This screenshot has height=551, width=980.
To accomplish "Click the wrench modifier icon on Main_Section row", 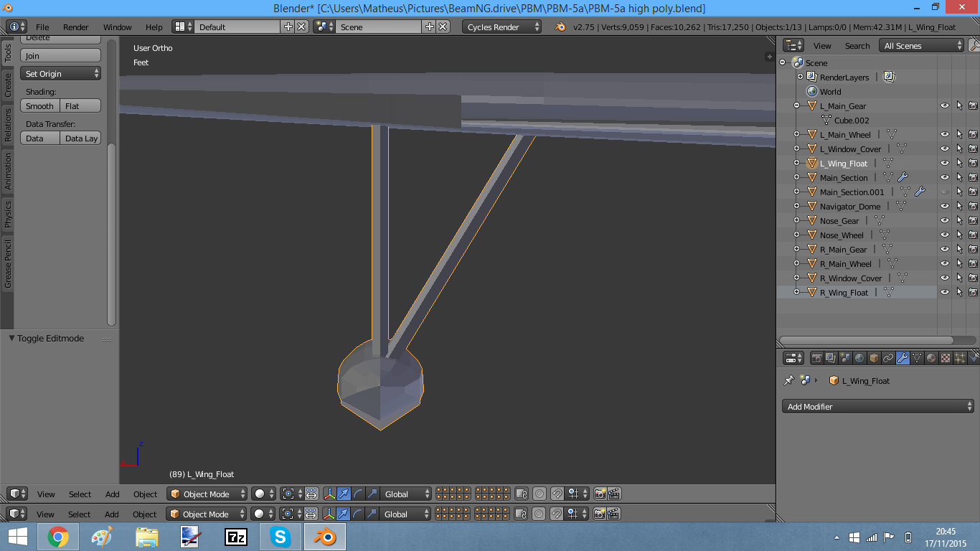I will [x=903, y=177].
